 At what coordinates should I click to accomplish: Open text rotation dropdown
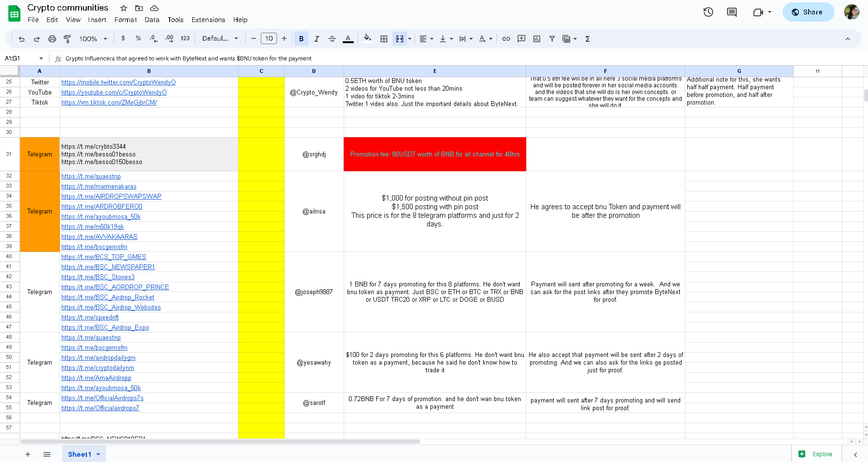click(486, 39)
